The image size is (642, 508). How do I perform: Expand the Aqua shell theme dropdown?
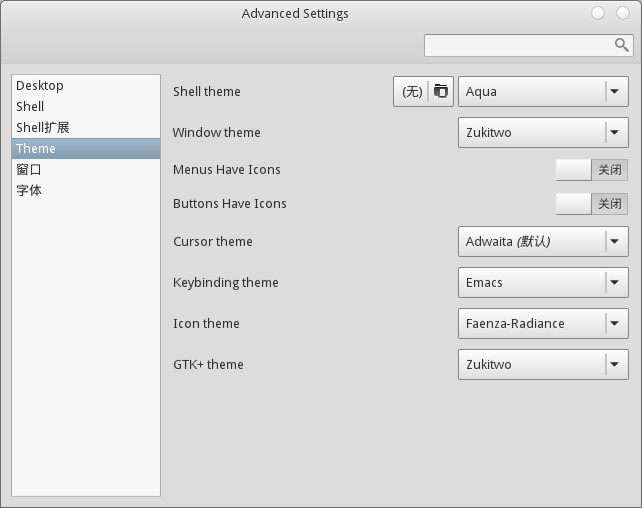543,91
